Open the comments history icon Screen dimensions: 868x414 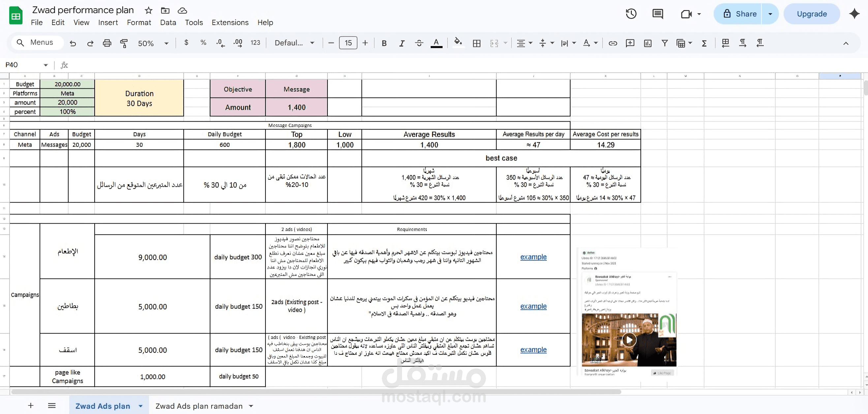pyautogui.click(x=657, y=14)
